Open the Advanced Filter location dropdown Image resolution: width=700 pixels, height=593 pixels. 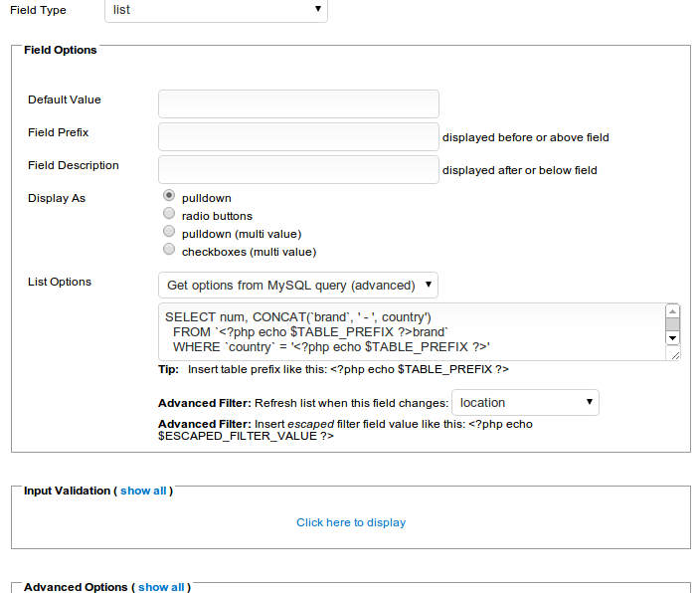click(525, 403)
